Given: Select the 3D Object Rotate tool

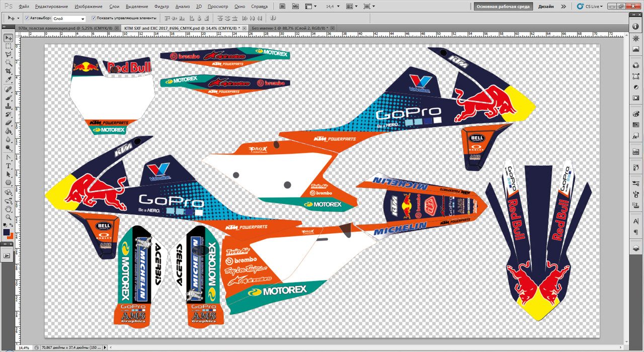Looking at the screenshot, I should 9,192.
